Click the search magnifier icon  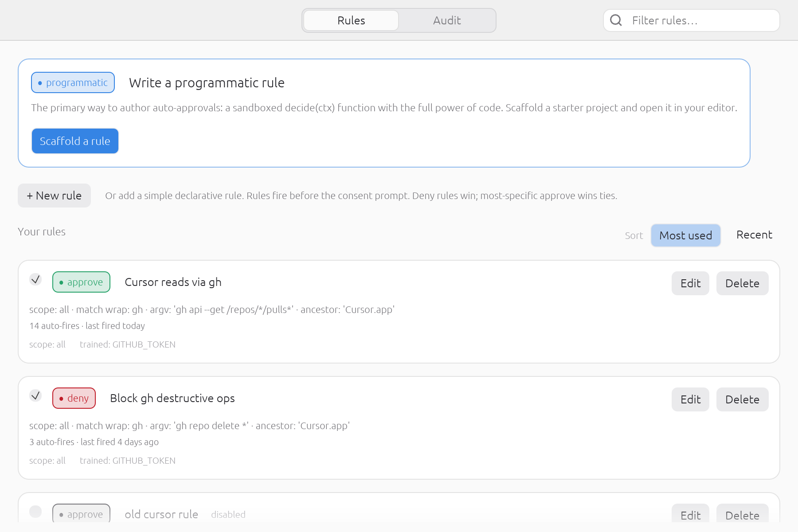pyautogui.click(x=616, y=20)
